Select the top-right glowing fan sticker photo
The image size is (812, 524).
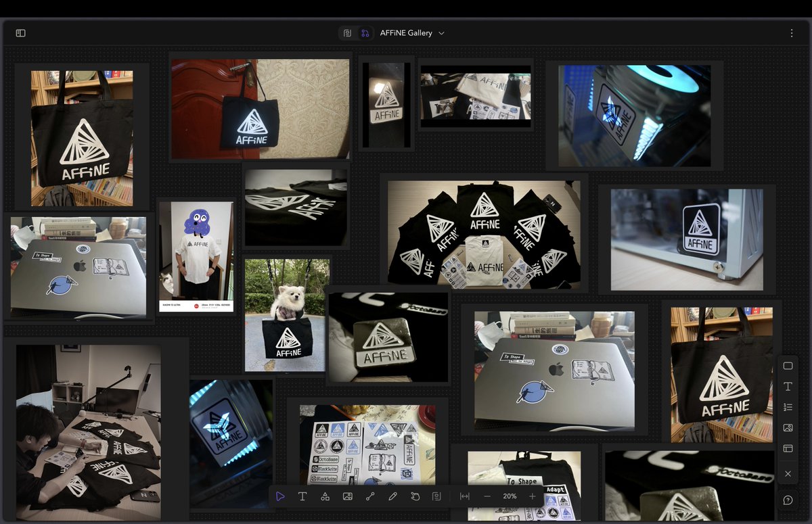634,116
